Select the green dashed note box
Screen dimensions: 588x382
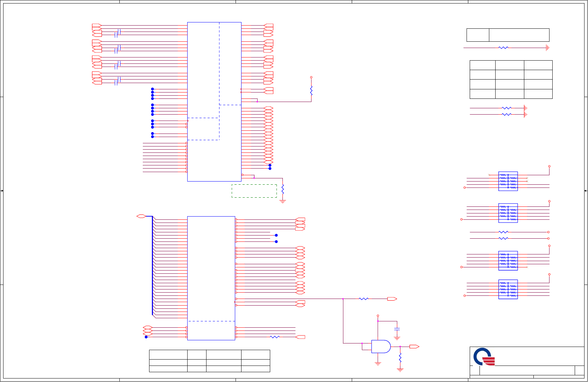[x=254, y=191]
